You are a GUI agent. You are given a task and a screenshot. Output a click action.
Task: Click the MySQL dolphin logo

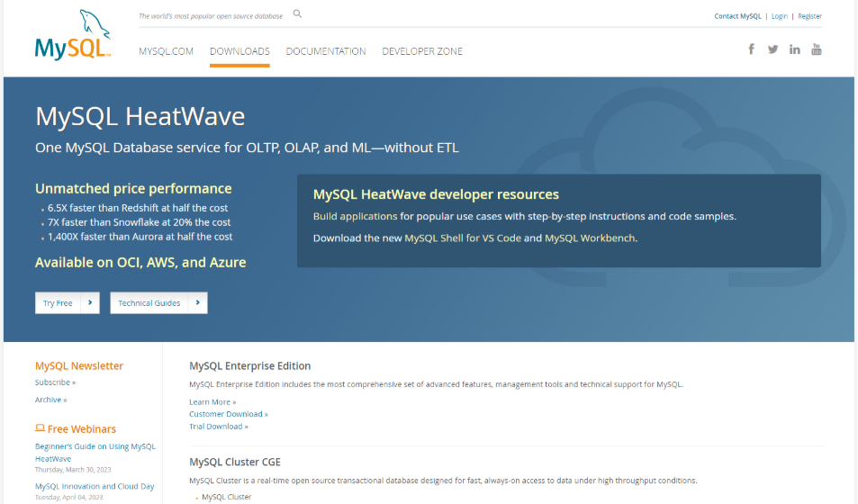point(73,36)
